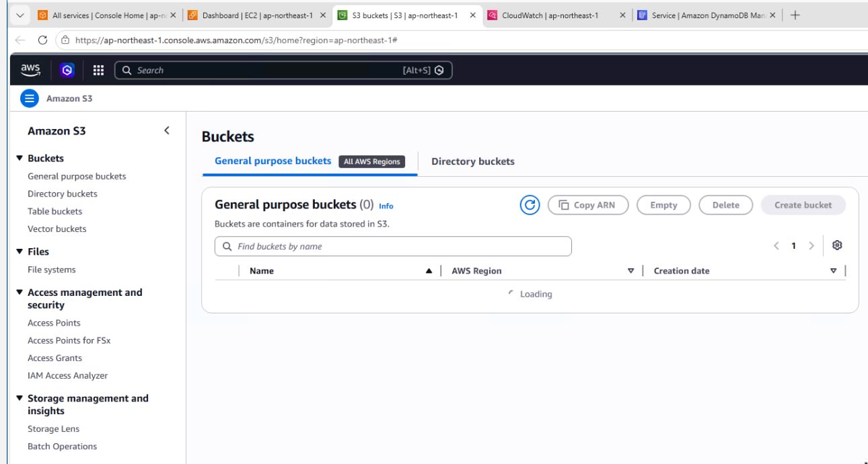Switch to the Directory buckets tab
The width and height of the screenshot is (868, 464).
472,161
